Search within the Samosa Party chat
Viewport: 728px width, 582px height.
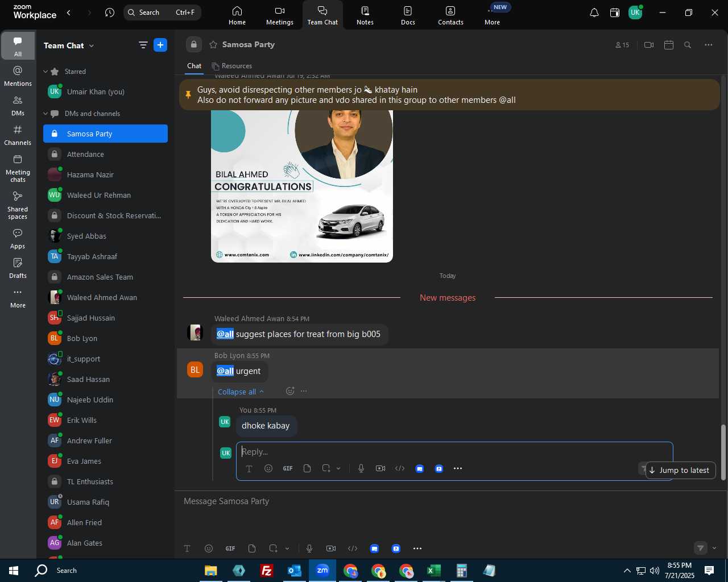tap(688, 45)
